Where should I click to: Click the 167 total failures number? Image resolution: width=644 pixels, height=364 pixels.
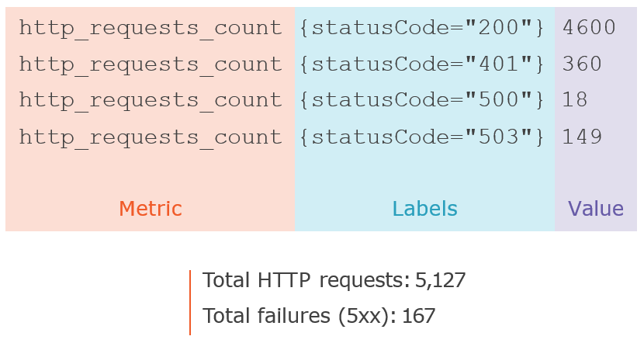point(419,316)
